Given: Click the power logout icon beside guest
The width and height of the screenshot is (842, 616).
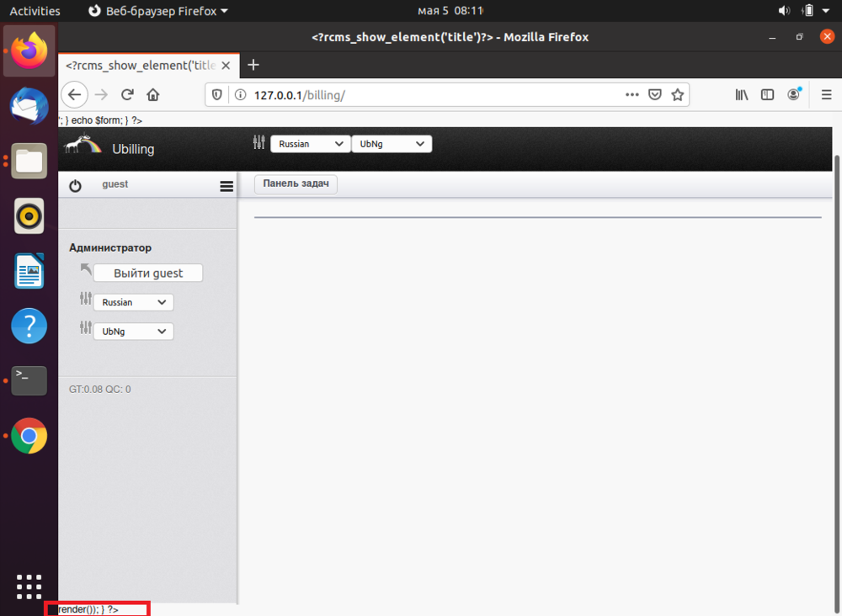Looking at the screenshot, I should 75,186.
